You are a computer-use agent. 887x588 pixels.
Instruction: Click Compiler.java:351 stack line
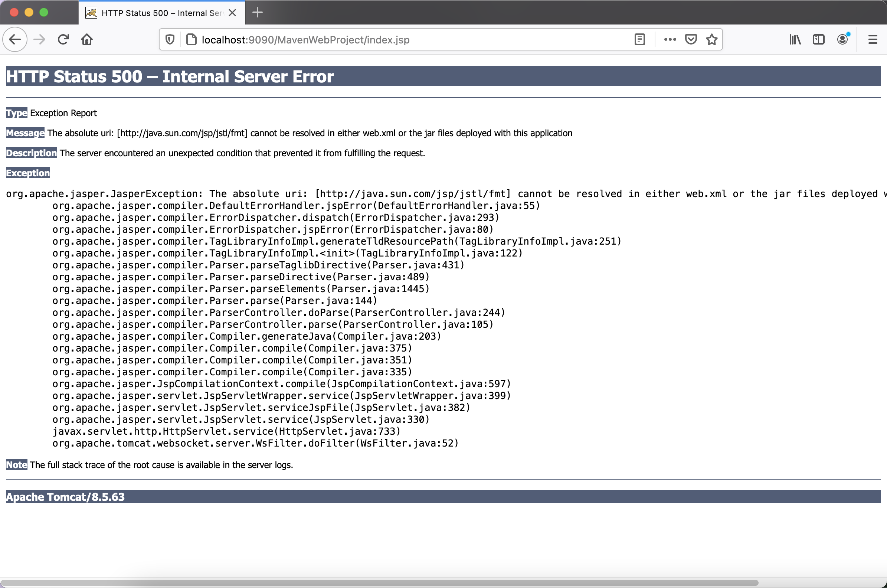tap(232, 360)
